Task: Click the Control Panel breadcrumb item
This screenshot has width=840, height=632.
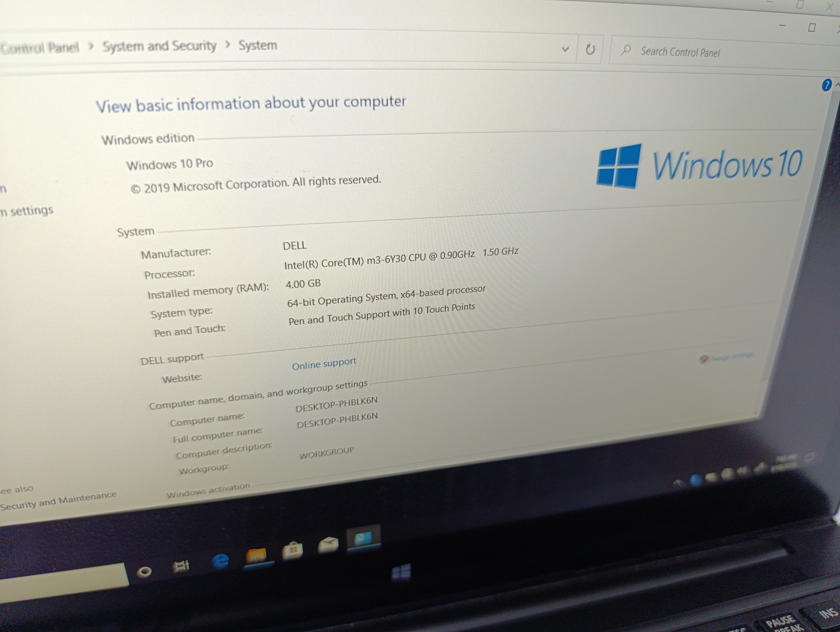Action: tap(40, 48)
